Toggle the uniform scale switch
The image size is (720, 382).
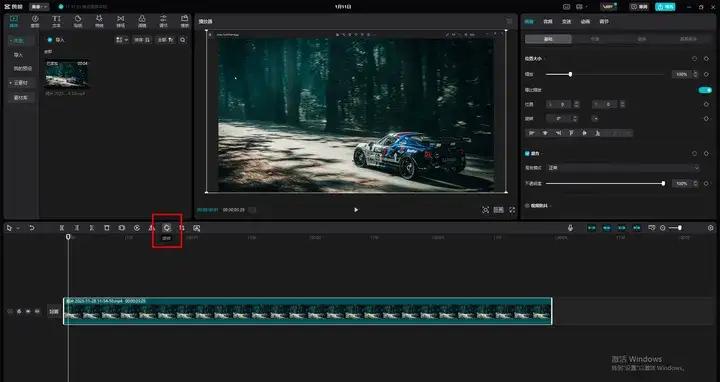[705, 90]
